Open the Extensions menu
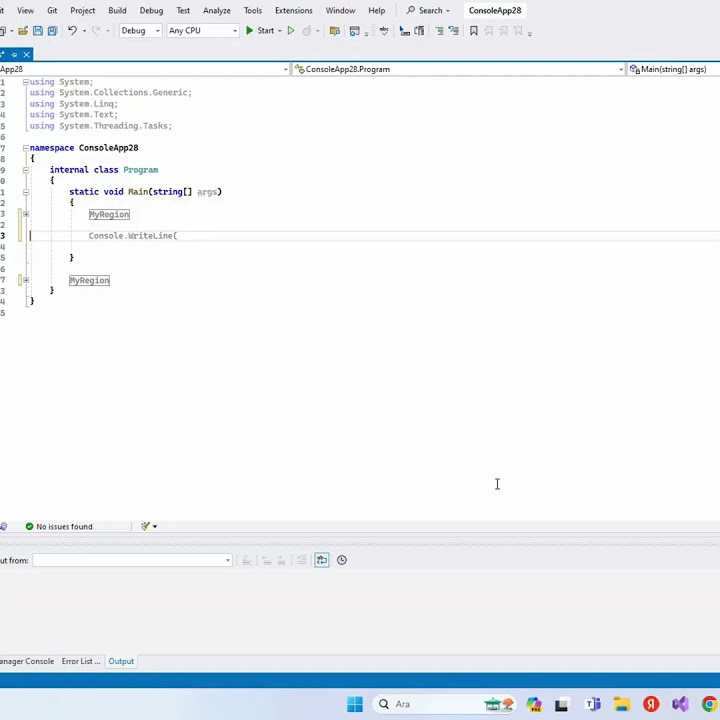The image size is (720, 720). point(293,10)
